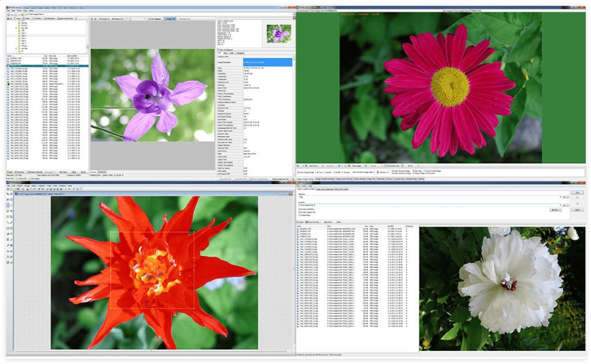The image size is (591, 364).
Task: Click the highlighted Image Description value field
Action: pos(268,62)
